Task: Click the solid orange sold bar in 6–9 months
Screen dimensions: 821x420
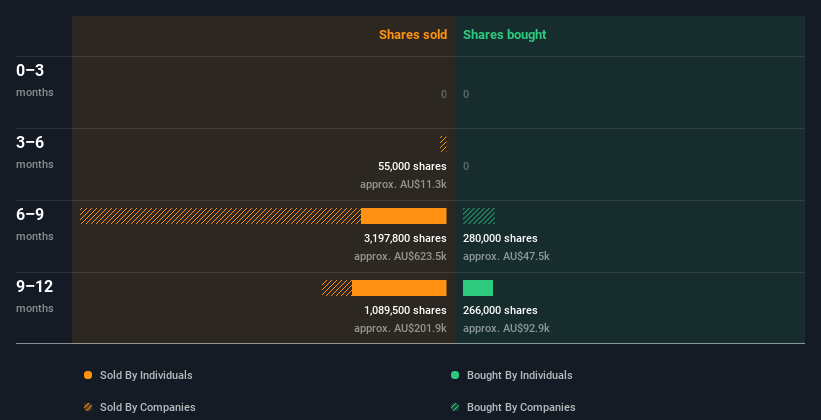Action: 404,216
